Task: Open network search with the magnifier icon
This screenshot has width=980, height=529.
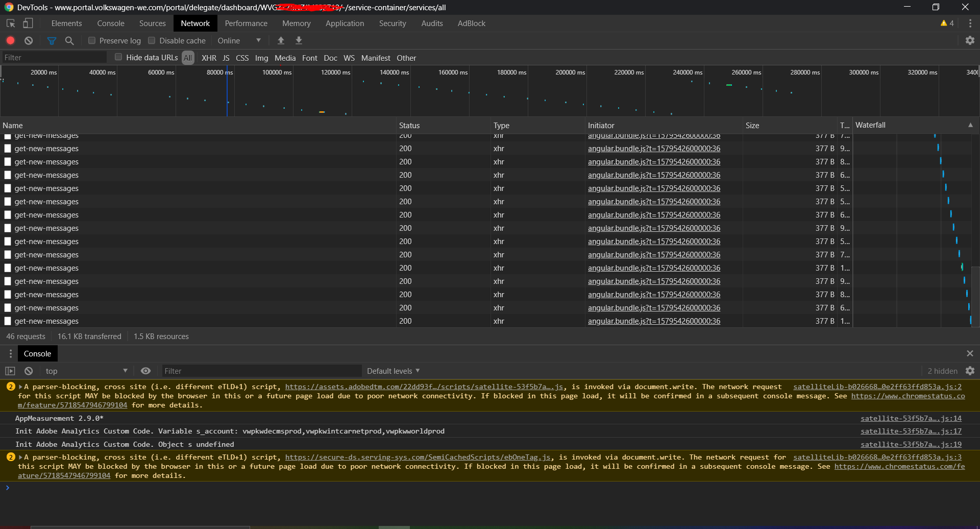Action: 69,40
